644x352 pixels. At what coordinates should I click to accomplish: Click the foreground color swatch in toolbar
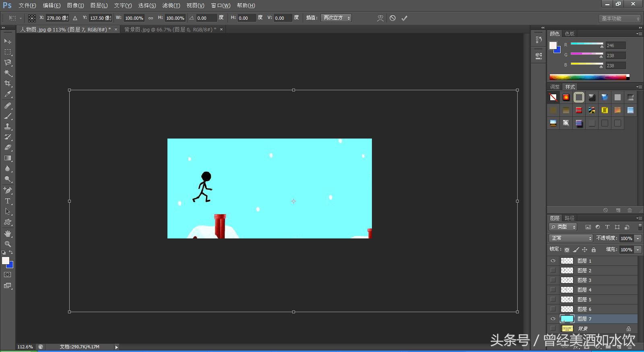[x=6, y=261]
